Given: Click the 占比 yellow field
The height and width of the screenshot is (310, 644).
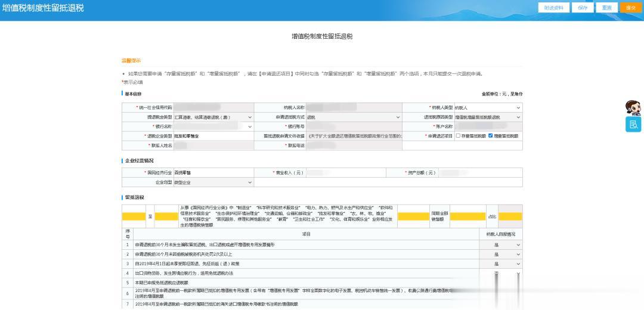Looking at the screenshot, I should pos(510,216).
